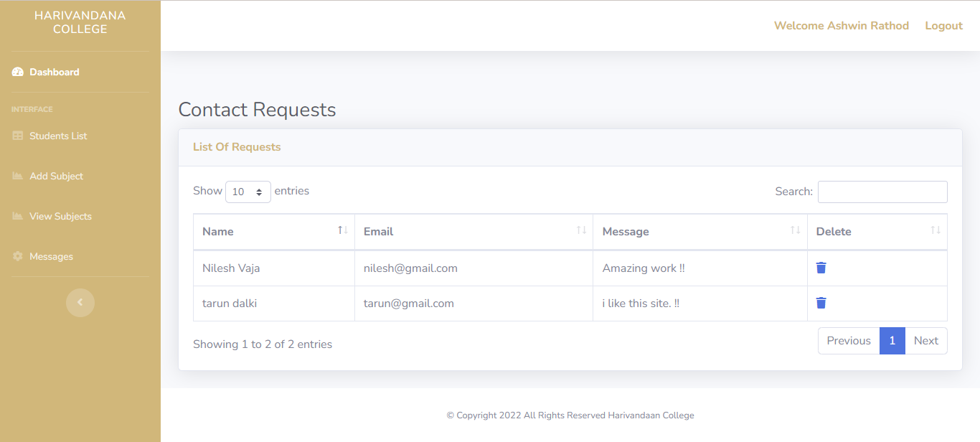
Task: Sort table by Delete column arrows
Action: click(935, 230)
